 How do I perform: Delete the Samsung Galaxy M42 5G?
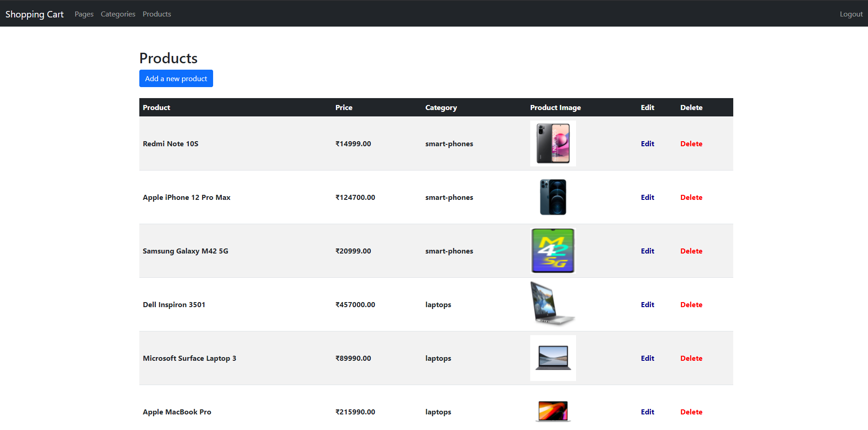[691, 251]
